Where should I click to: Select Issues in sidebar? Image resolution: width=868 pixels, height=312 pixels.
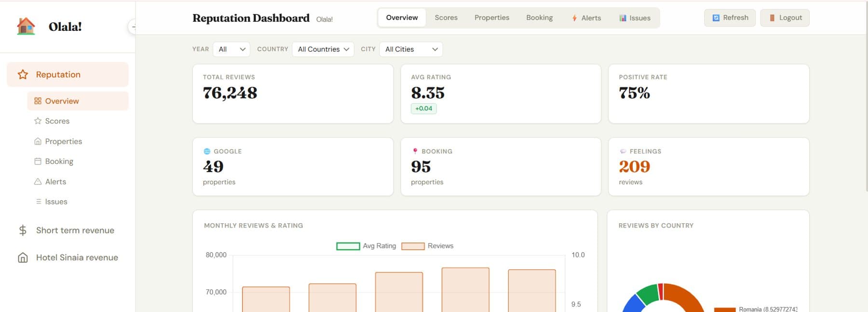[x=78, y=202]
